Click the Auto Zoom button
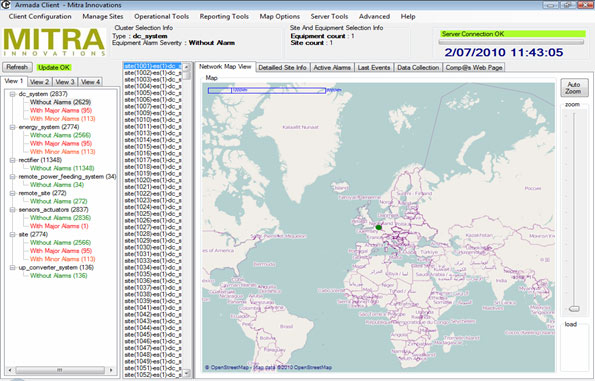Image resolution: width=595 pixels, height=381 pixels. click(574, 88)
